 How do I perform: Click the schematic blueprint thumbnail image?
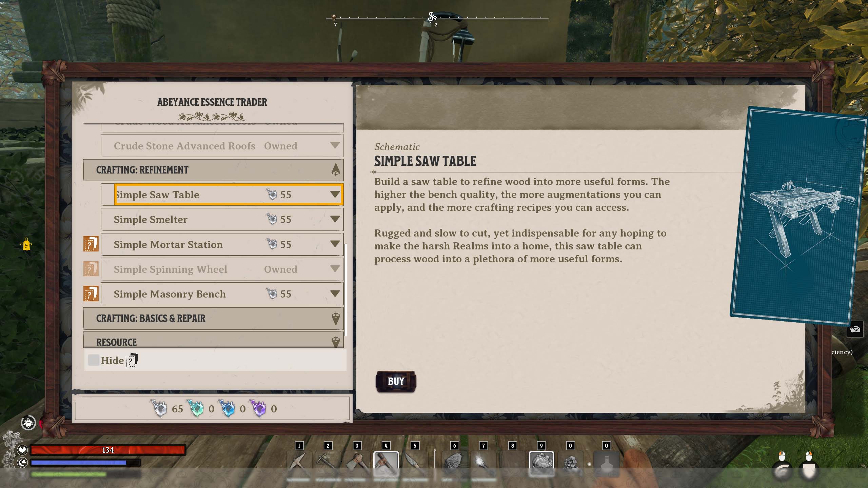[799, 215]
